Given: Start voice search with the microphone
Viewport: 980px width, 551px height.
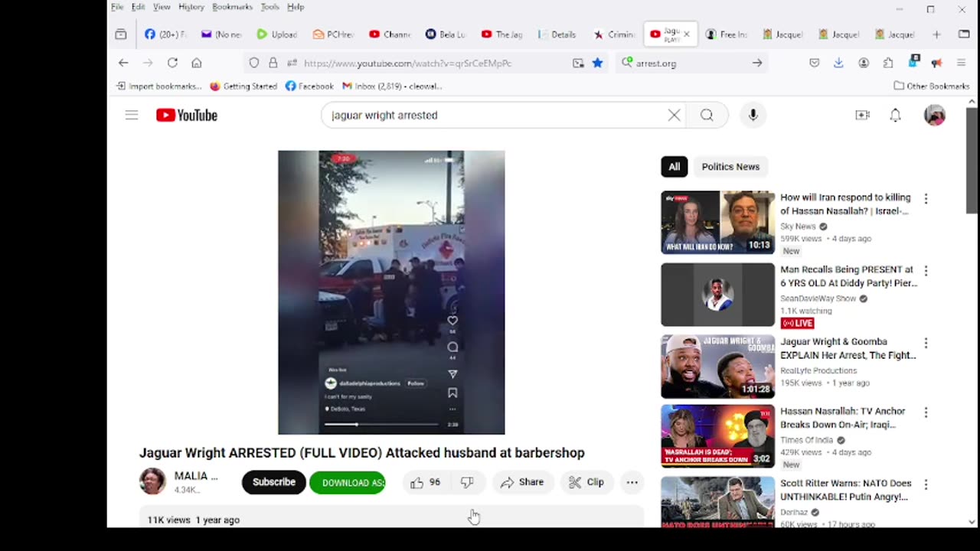Looking at the screenshot, I should click(x=753, y=115).
